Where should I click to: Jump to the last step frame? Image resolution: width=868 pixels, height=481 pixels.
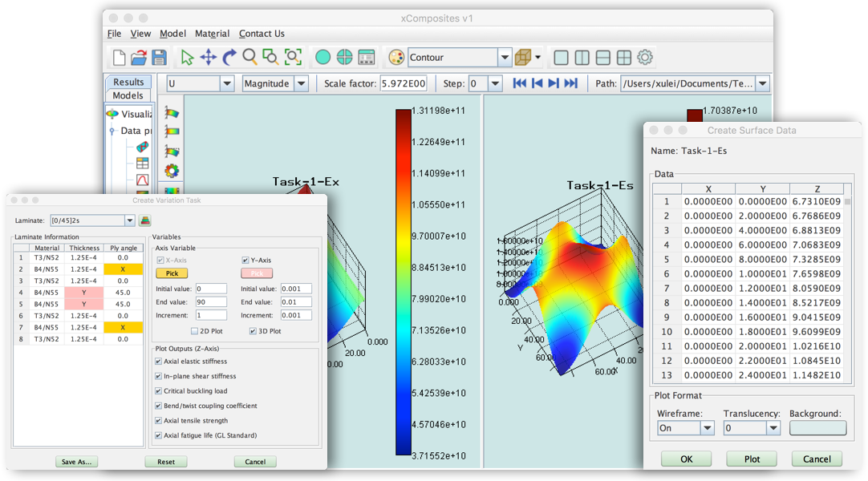point(571,83)
